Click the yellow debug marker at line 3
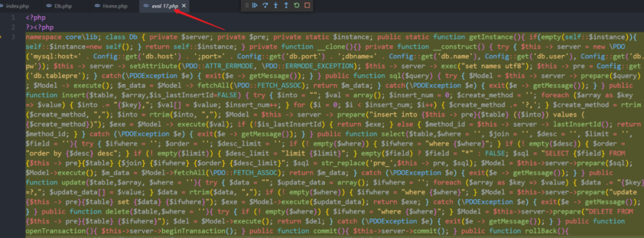Image resolution: width=644 pixels, height=238 pixels. coord(1,36)
